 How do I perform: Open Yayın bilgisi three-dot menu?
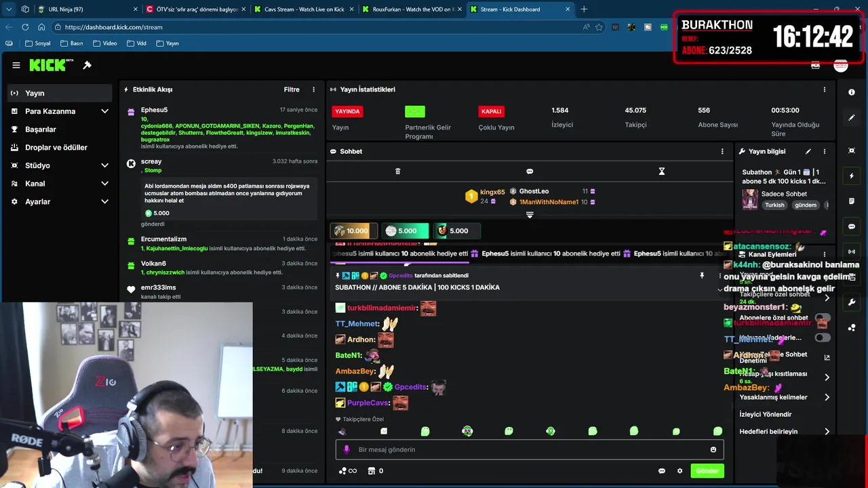(x=825, y=151)
